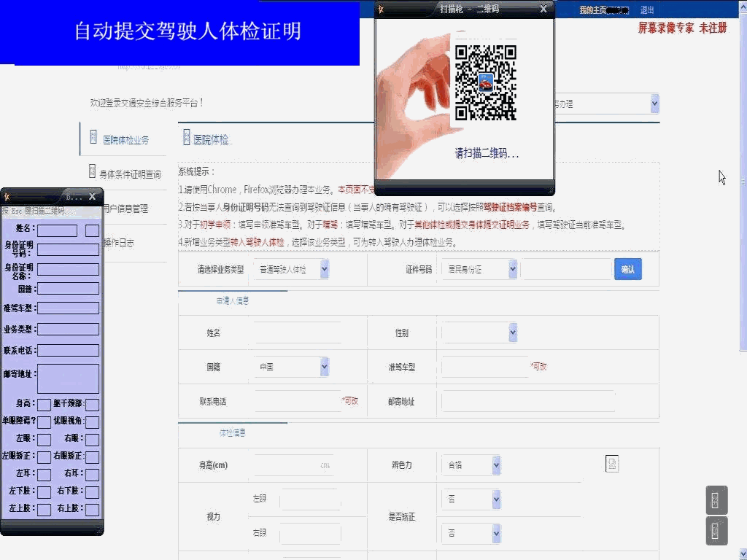Click the 退出 link at the top
The width and height of the screenshot is (747, 560).
[x=647, y=9]
